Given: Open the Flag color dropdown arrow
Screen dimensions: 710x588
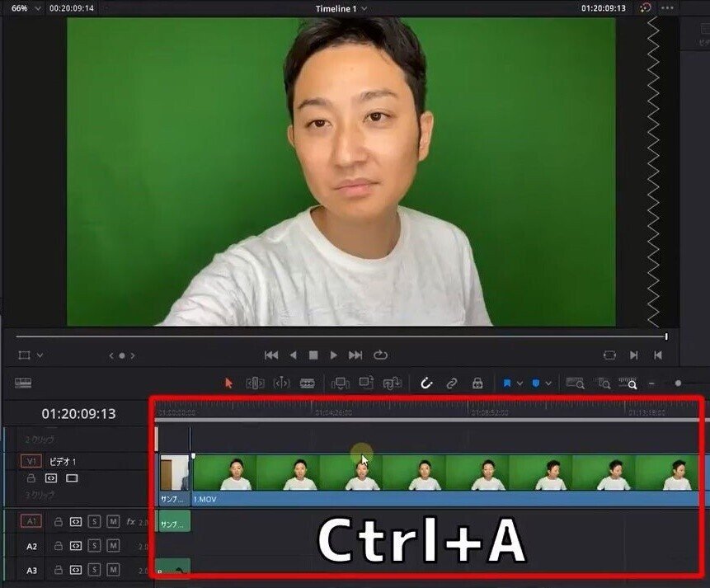Looking at the screenshot, I should [520, 383].
